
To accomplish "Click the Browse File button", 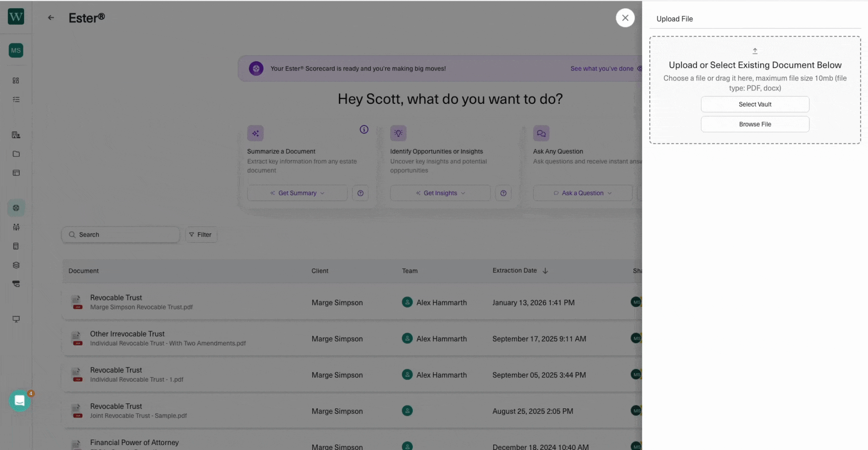I will point(755,124).
